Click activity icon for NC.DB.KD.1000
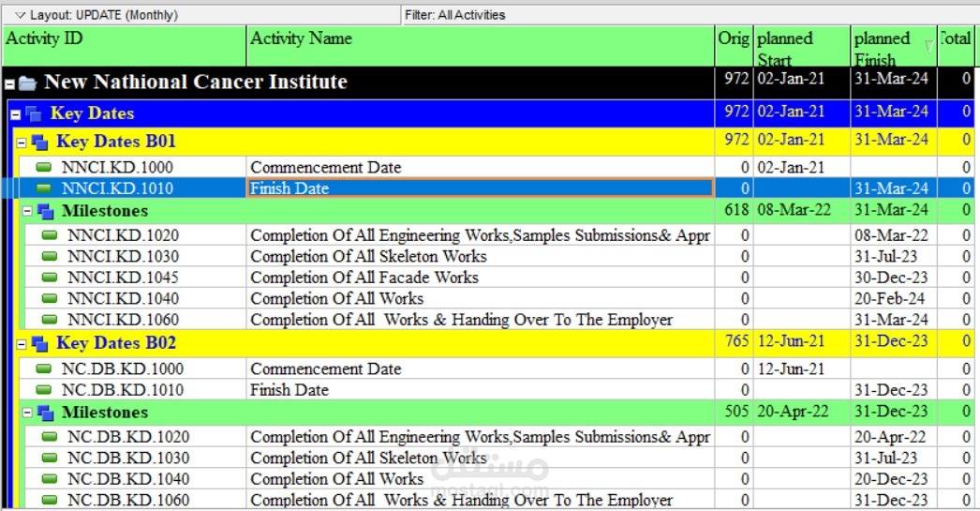The image size is (980, 511). point(44,368)
